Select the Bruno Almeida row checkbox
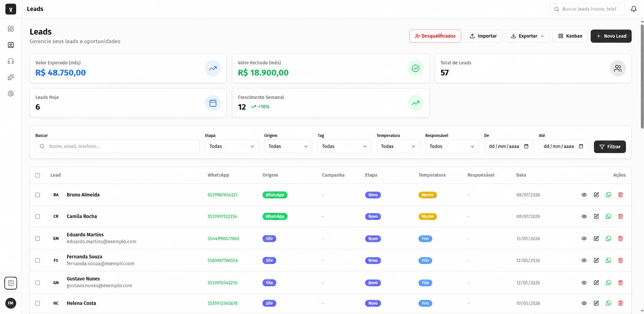Screen dimensions: 644x314 coord(38,195)
